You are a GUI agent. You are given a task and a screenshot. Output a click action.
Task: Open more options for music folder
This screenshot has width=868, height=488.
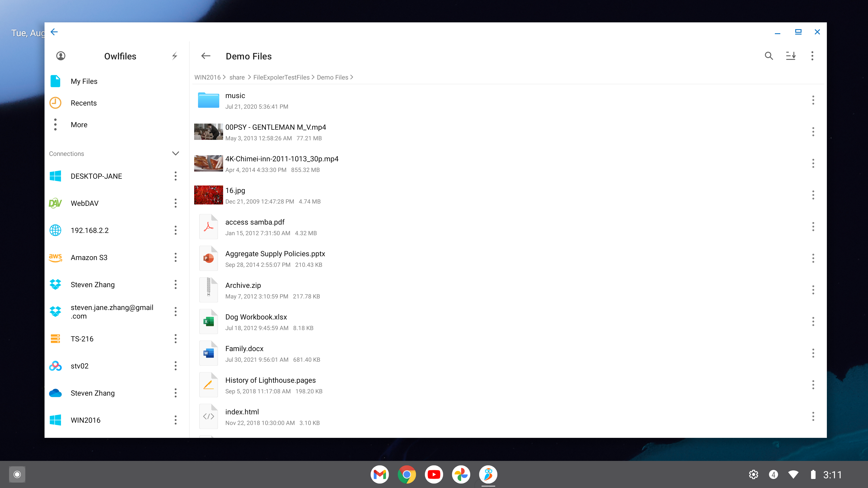(813, 100)
